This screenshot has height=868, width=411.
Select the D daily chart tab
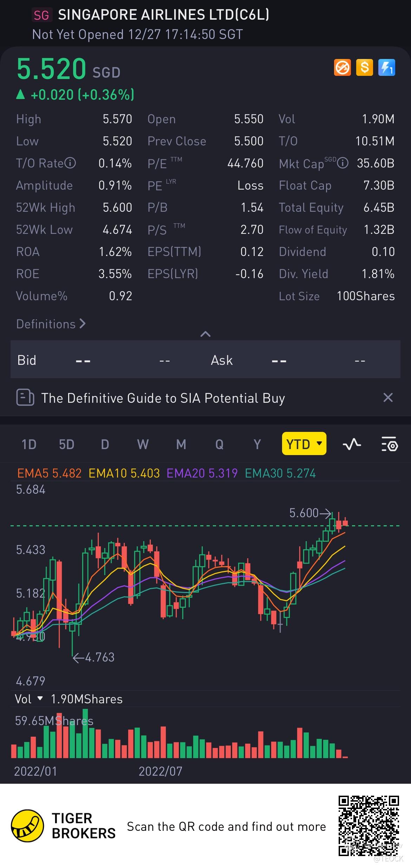[x=105, y=444]
